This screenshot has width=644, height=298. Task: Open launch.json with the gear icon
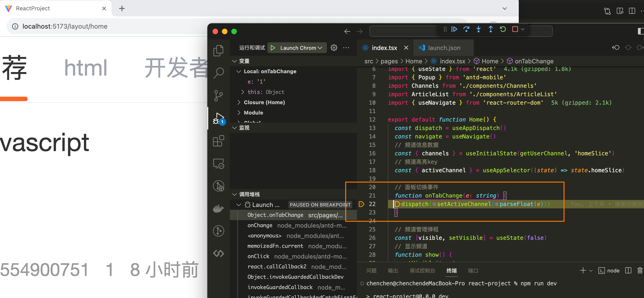[x=334, y=48]
